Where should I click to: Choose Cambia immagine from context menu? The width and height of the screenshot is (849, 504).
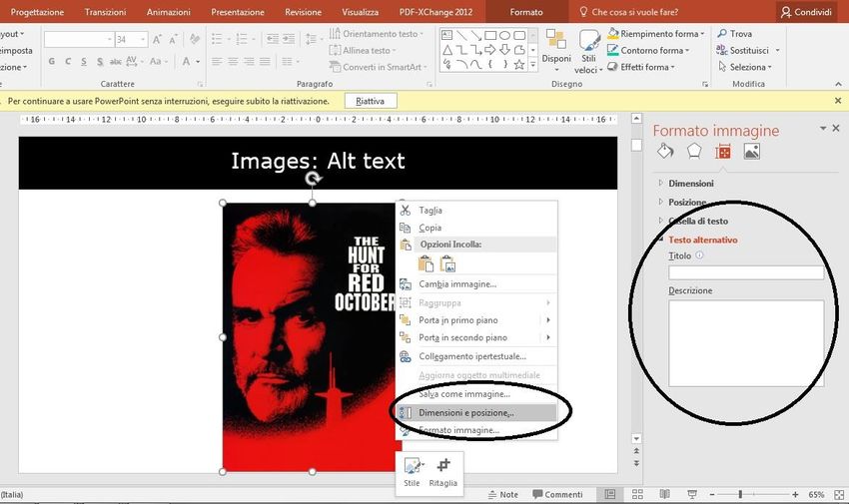477,283
